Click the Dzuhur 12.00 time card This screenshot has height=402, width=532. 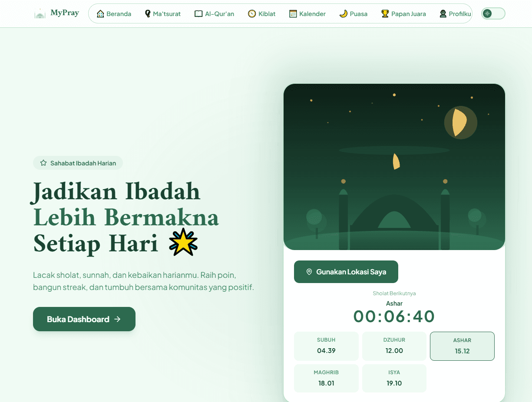pyautogui.click(x=394, y=346)
